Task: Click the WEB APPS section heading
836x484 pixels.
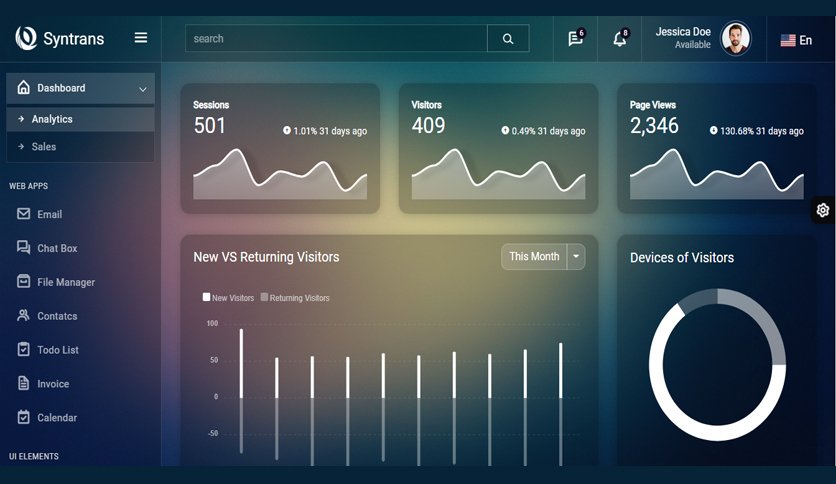Action: coord(28,186)
